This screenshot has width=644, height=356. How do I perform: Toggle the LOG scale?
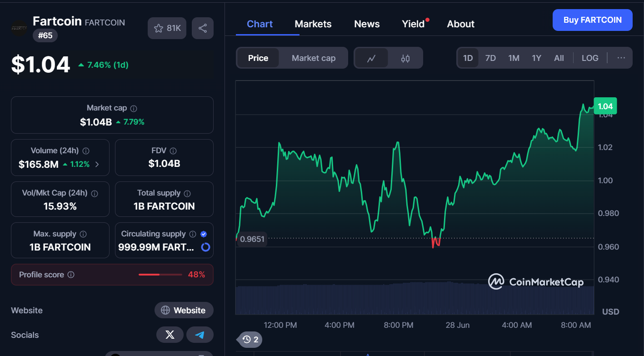tap(590, 58)
